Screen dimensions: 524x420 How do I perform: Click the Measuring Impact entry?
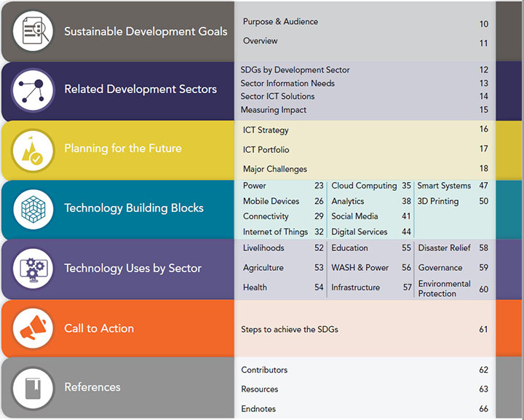tap(274, 110)
